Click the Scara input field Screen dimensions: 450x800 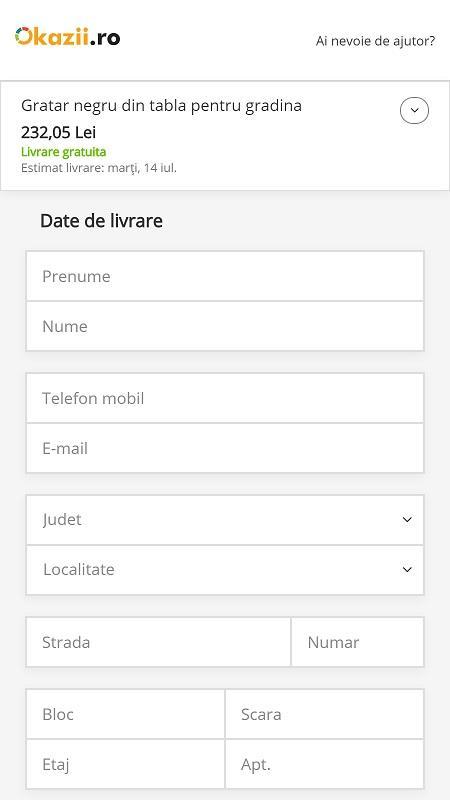(324, 714)
